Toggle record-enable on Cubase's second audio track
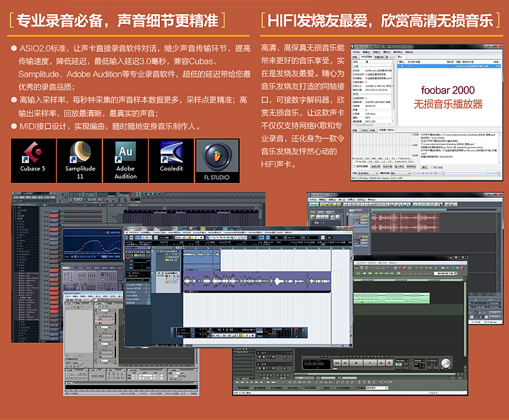 click(x=166, y=276)
